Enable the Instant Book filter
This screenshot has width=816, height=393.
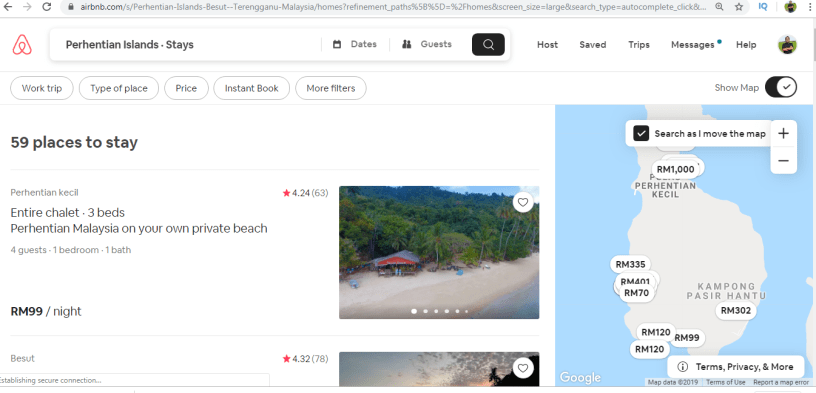pyautogui.click(x=252, y=88)
